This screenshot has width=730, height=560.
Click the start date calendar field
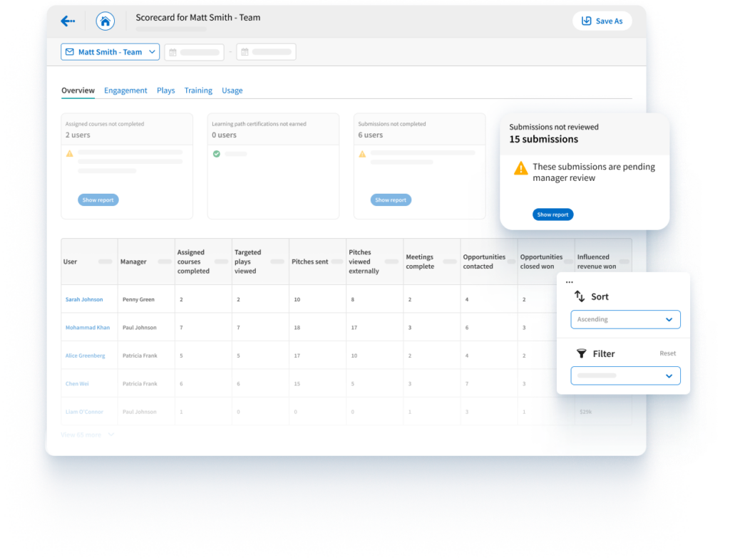[194, 52]
